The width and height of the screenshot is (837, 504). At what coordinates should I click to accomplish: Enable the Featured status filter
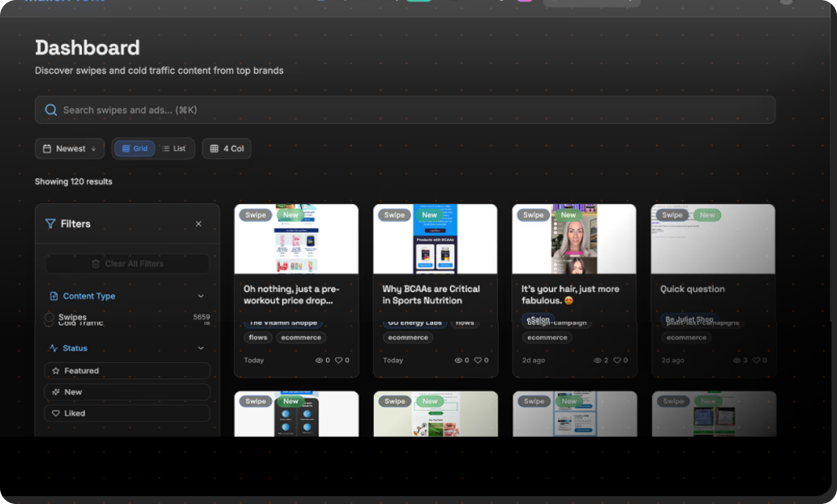pyautogui.click(x=127, y=370)
